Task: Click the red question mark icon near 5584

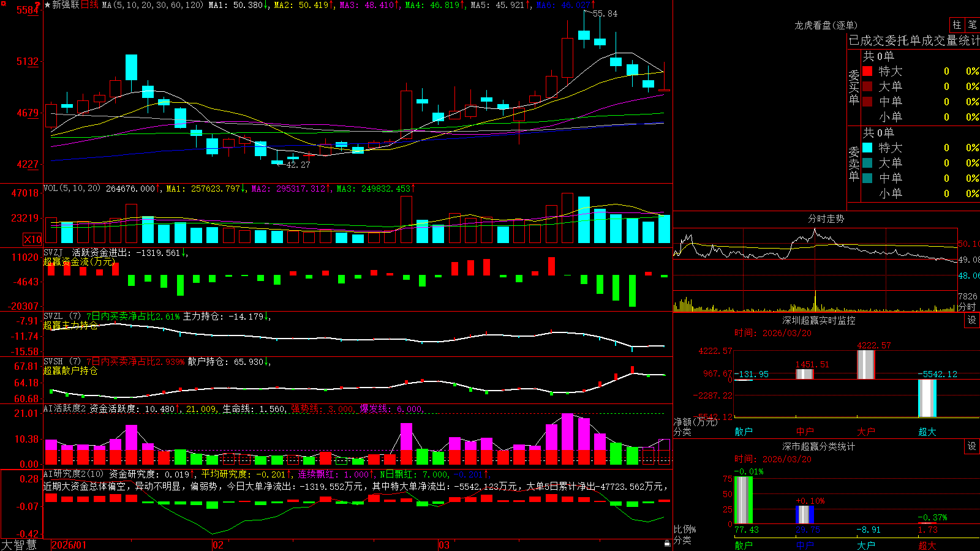Action: tap(37, 6)
